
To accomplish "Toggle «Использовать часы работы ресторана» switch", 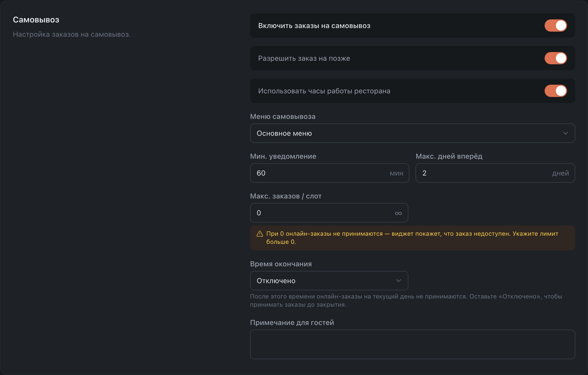I will [556, 91].
